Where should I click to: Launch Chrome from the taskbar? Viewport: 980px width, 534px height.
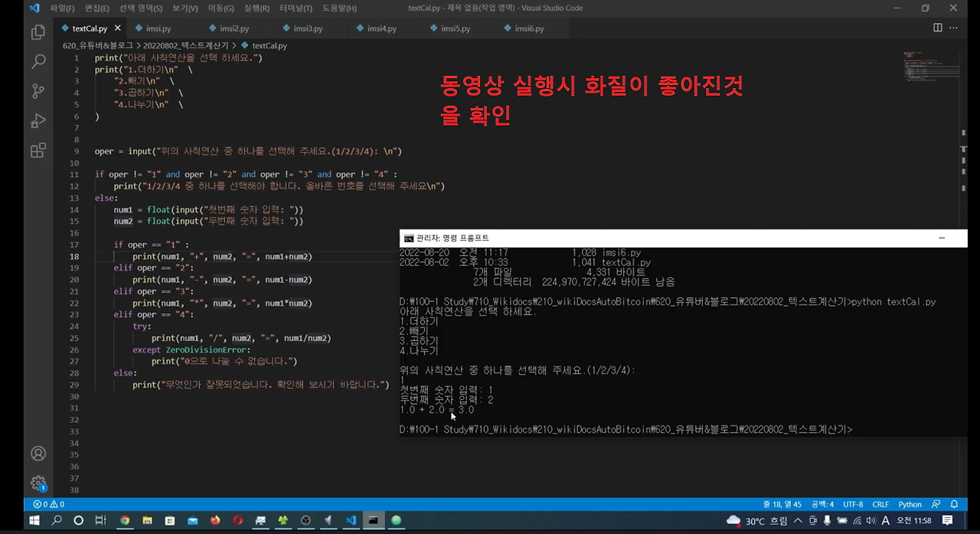(x=125, y=520)
